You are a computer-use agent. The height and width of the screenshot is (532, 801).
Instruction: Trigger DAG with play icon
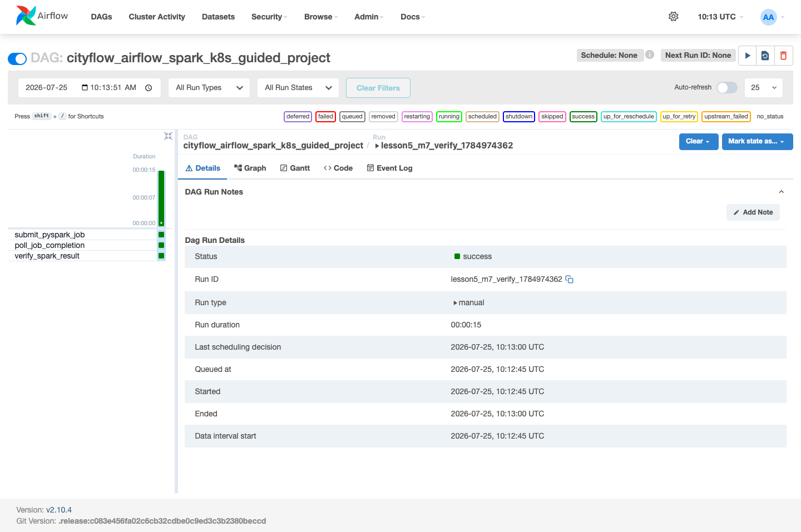point(748,56)
